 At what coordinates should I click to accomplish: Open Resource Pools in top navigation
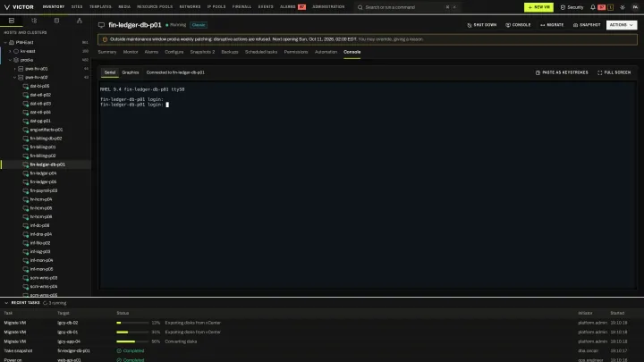(155, 7)
